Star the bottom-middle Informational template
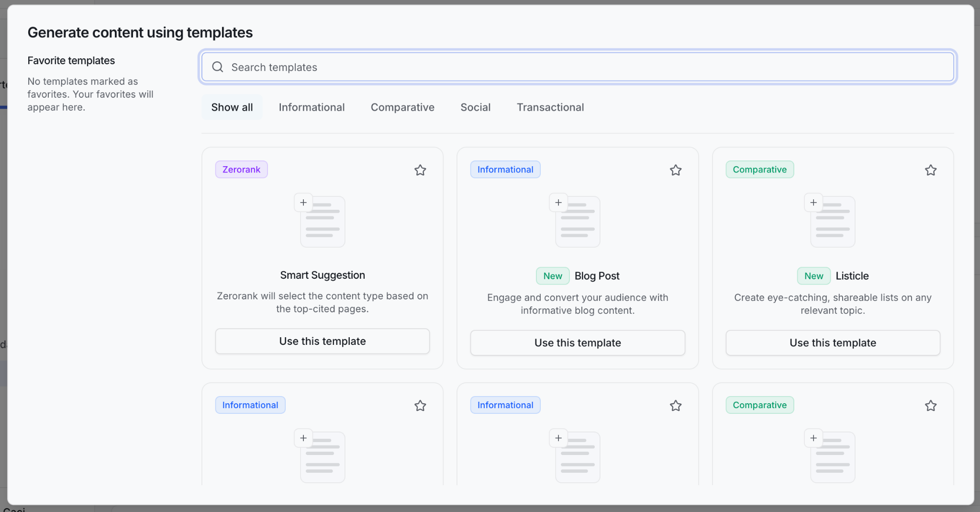The height and width of the screenshot is (512, 980). click(x=675, y=406)
